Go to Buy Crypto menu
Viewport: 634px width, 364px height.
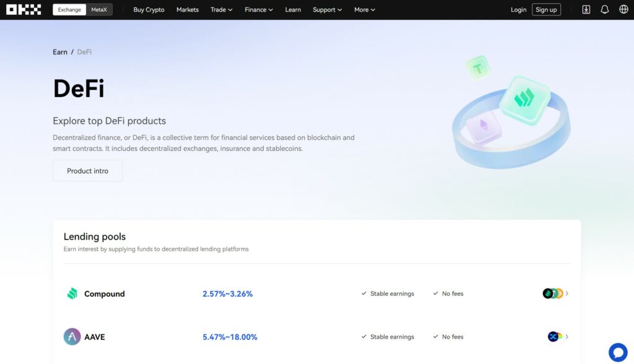[x=149, y=10]
